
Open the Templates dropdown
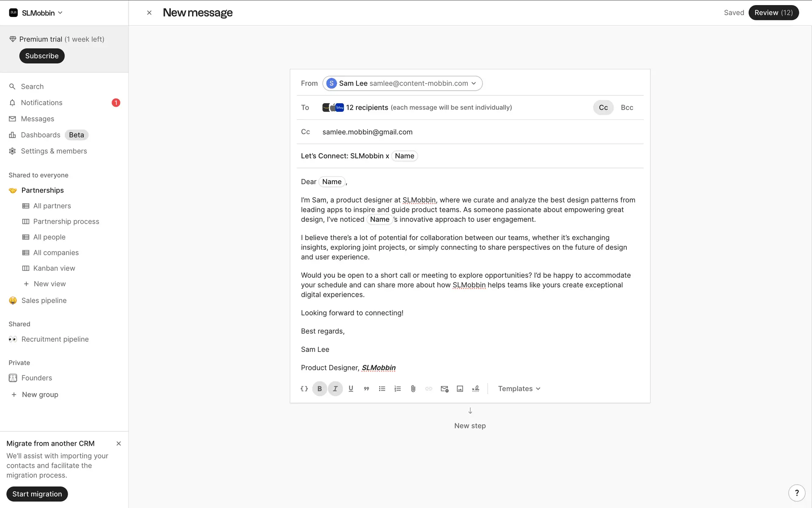coord(519,389)
